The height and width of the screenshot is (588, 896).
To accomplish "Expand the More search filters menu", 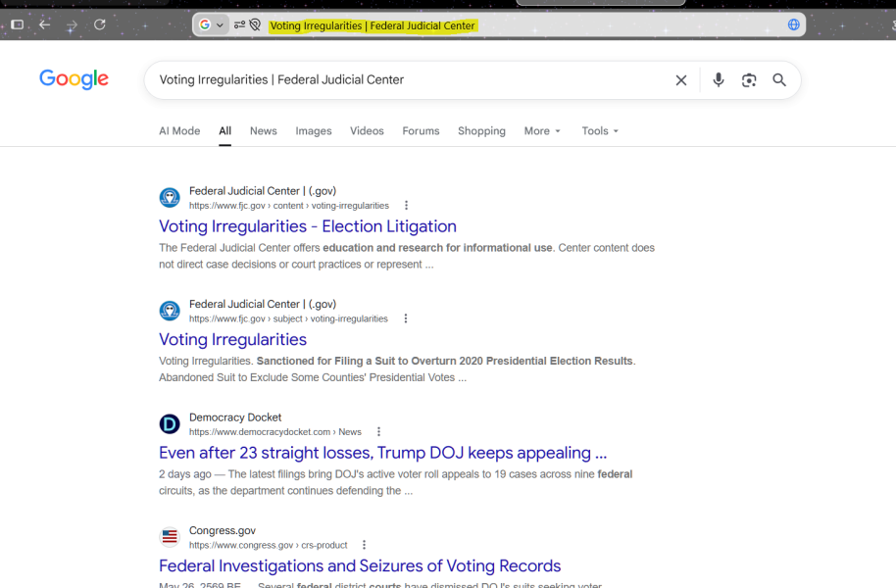I will click(x=542, y=131).
